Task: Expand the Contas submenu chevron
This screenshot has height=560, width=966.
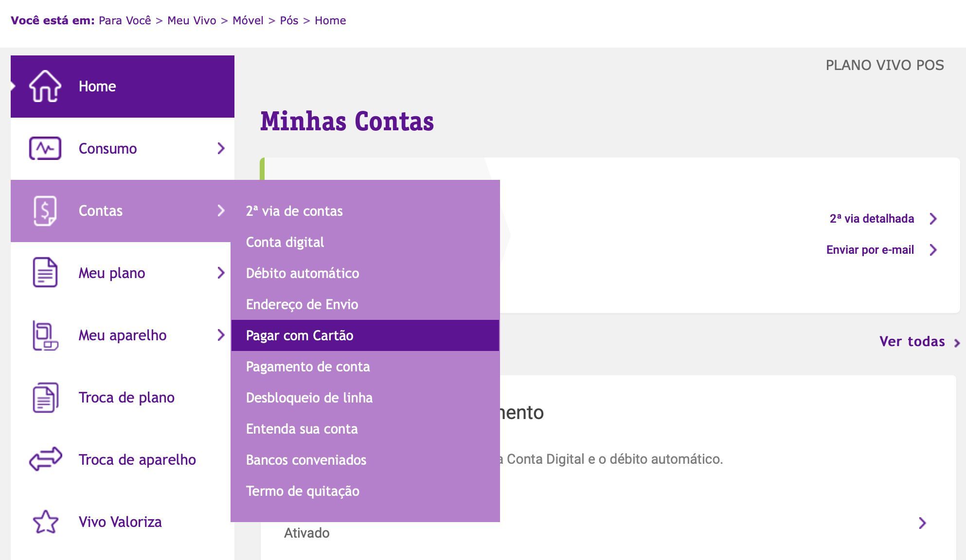Action: 221,210
